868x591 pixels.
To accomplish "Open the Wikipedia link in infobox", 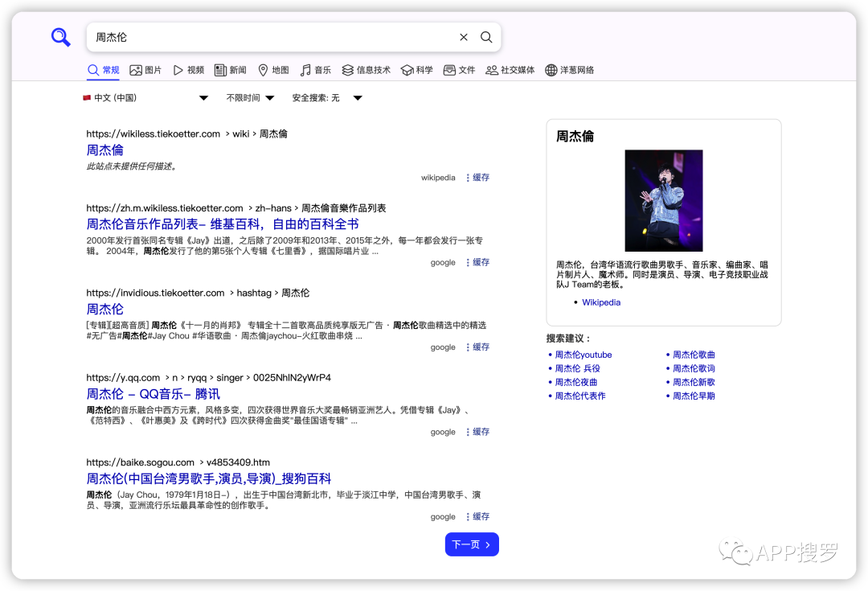I will [x=601, y=302].
